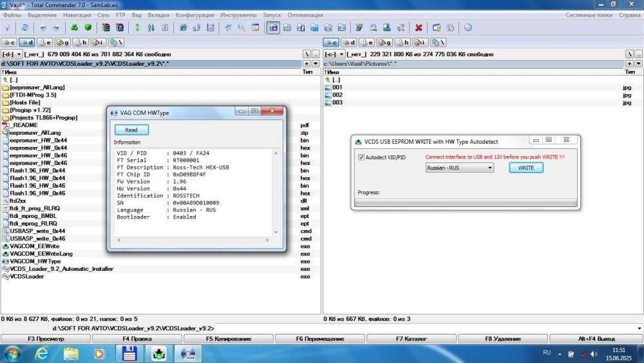Screen dimensions: 644x363
Task: Click the round blue icon ending the toolbar
Action: [x=468, y=28]
